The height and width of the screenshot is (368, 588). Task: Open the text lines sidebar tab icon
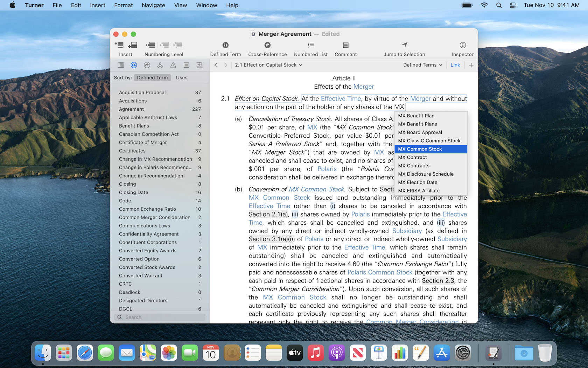186,65
